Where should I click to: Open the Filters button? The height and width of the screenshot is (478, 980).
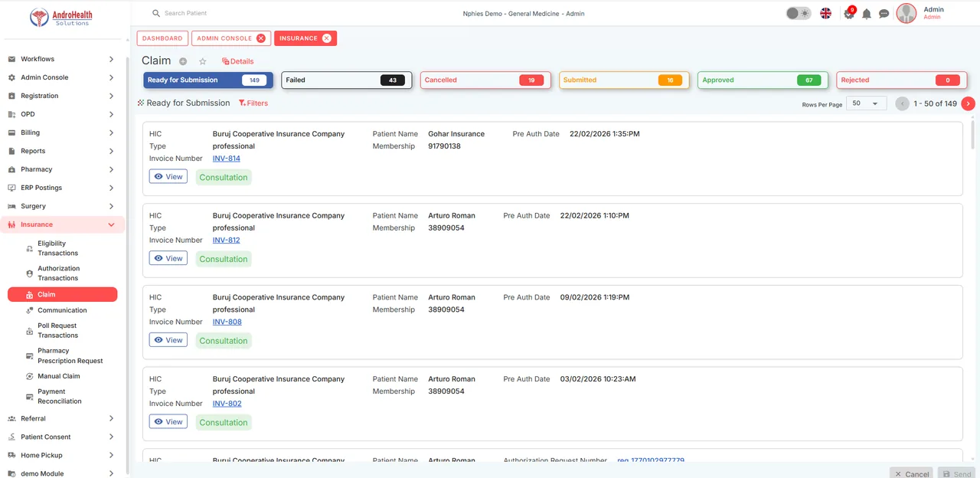pyautogui.click(x=253, y=103)
